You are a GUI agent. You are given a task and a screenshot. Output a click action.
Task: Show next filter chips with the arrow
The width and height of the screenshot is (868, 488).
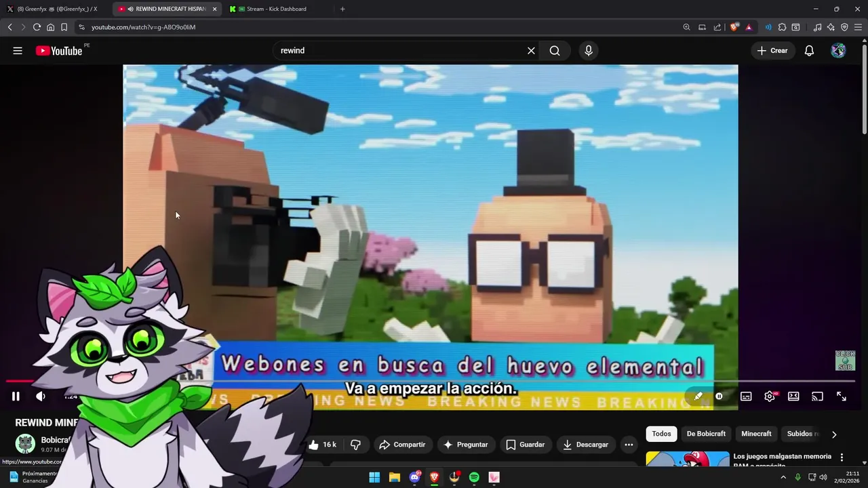tap(834, 434)
